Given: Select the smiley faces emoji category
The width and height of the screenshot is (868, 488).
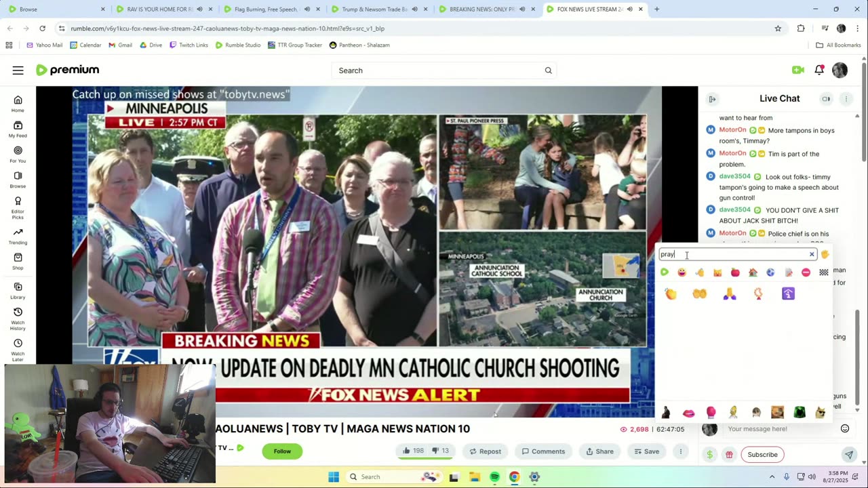Looking at the screenshot, I should click(682, 272).
